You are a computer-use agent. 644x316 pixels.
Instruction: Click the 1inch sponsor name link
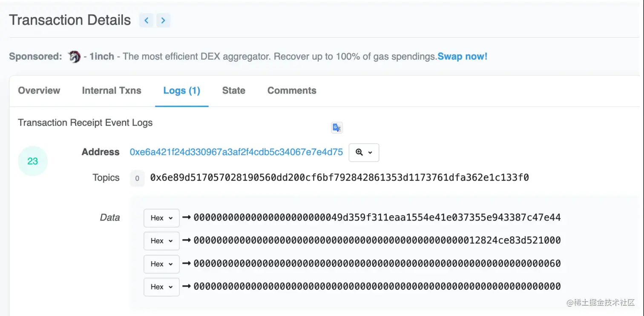point(102,56)
